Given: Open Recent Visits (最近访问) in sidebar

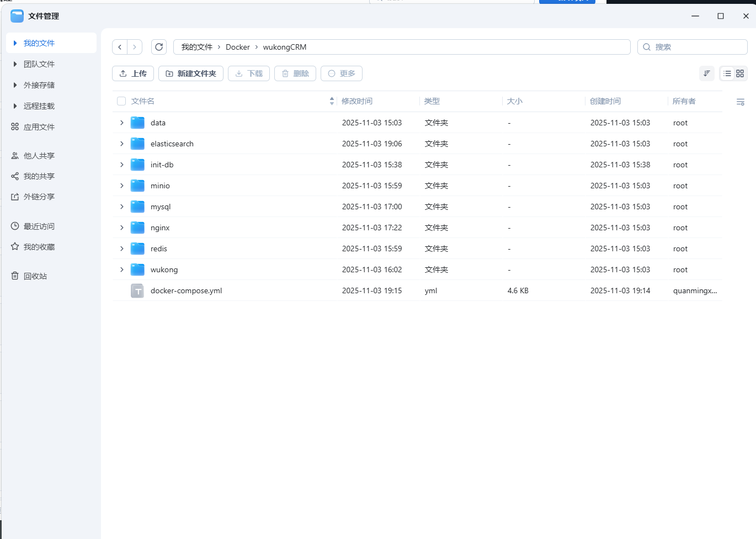Looking at the screenshot, I should [x=39, y=226].
